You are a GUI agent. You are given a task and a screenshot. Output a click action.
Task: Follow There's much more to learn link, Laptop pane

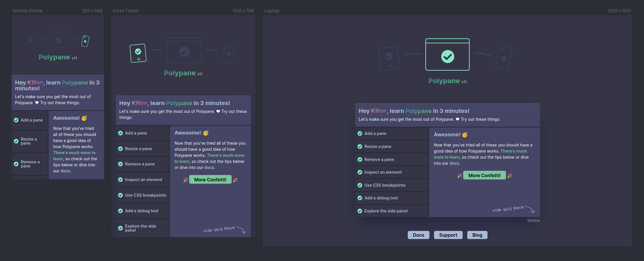point(480,154)
